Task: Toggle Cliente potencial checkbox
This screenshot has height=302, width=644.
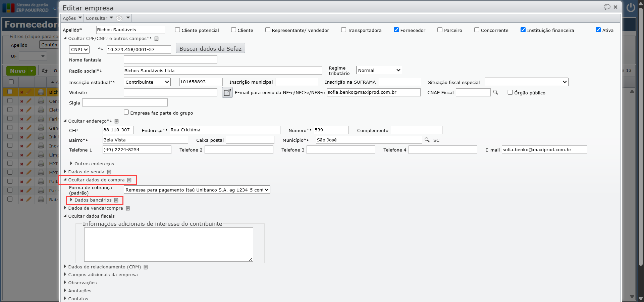Action: click(177, 30)
